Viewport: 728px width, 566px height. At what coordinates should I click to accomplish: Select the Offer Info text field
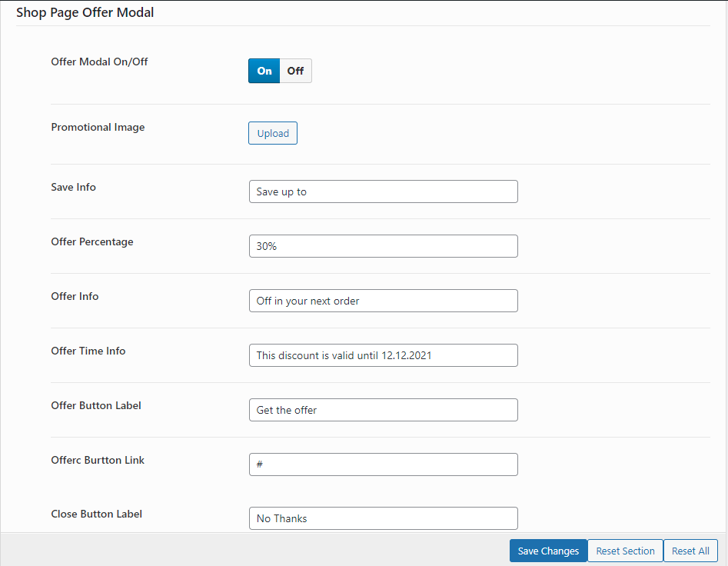click(x=383, y=301)
